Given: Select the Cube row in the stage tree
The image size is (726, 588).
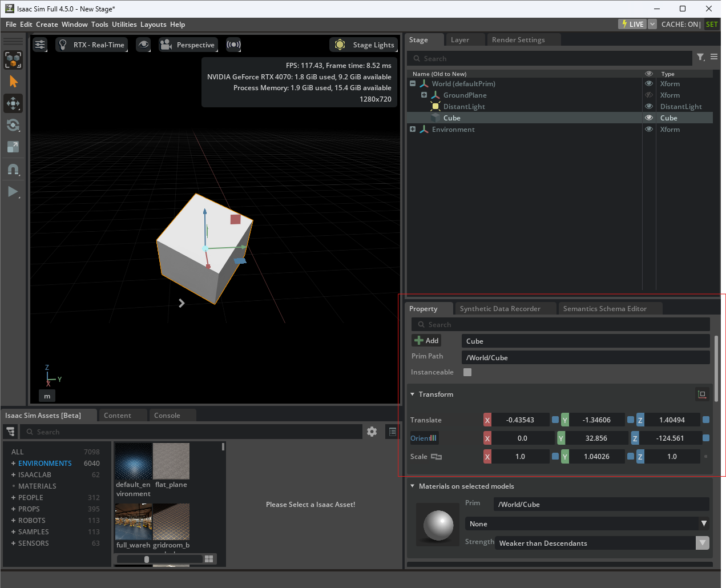Looking at the screenshot, I should [x=559, y=118].
